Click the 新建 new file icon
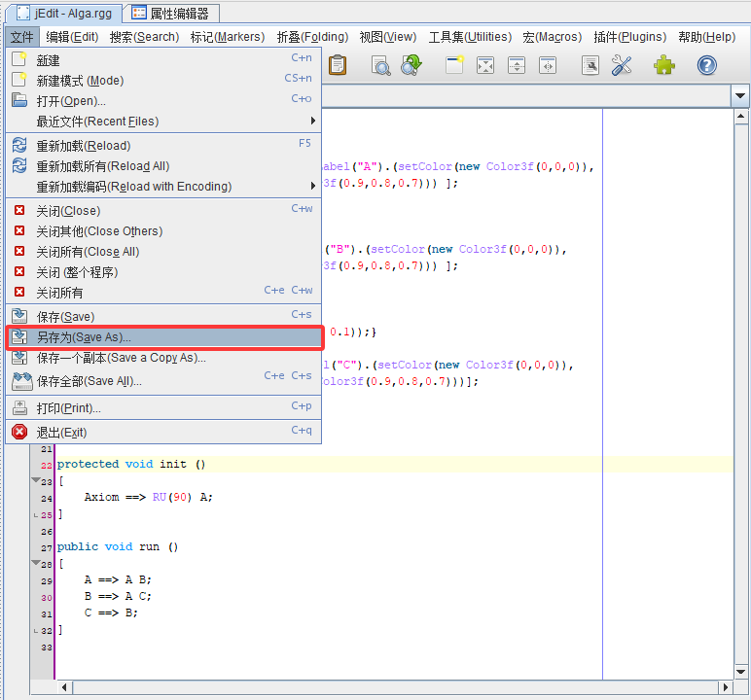 [19, 59]
